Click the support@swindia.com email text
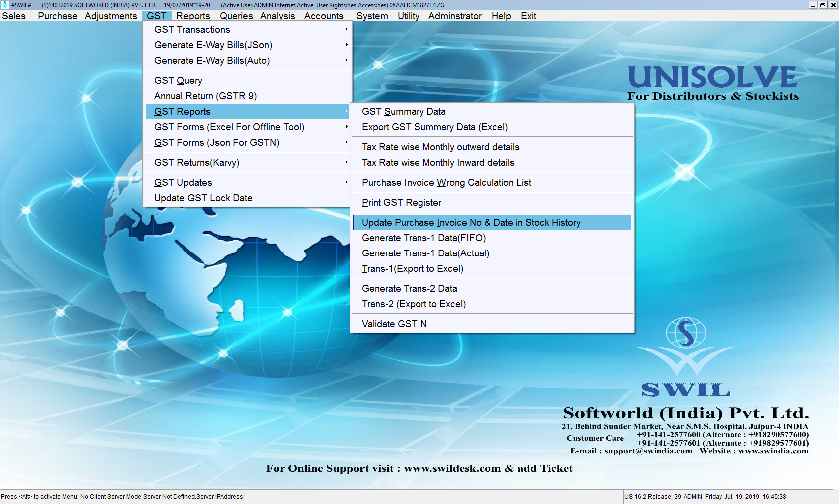Viewport: 839px width, 504px height. click(648, 451)
